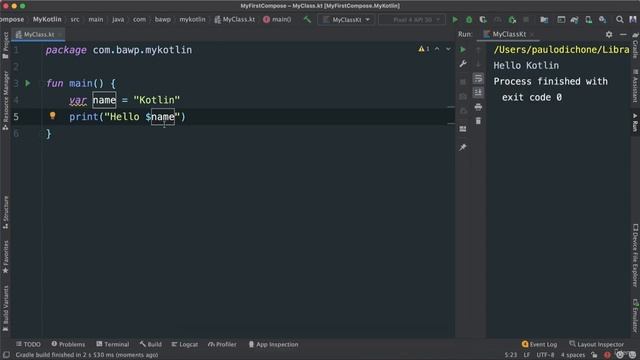Click the Sync Project with Gradle icon
This screenshot has width=640, height=360.
coord(574,20)
